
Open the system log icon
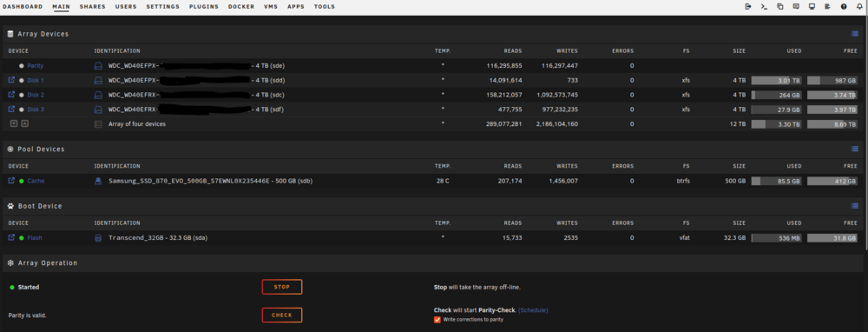[827, 7]
